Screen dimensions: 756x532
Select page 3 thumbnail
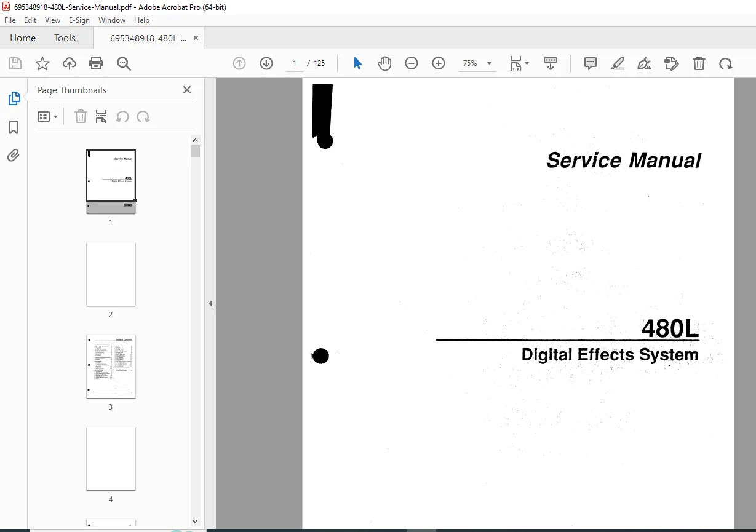pos(111,366)
